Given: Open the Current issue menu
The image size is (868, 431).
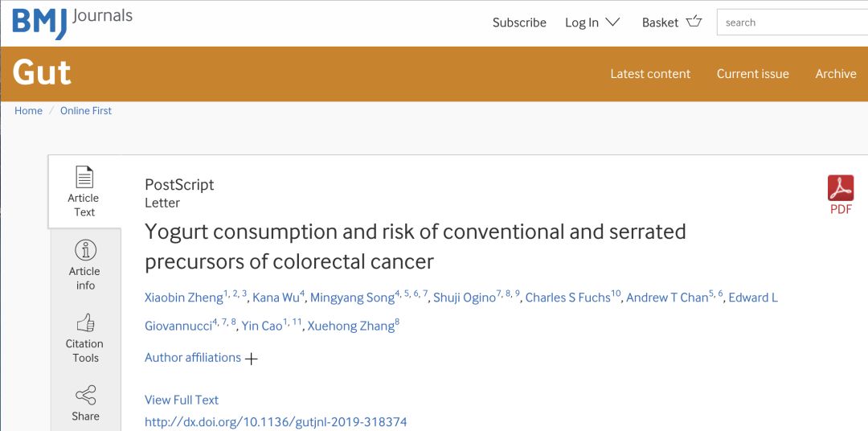Looking at the screenshot, I should [x=753, y=74].
